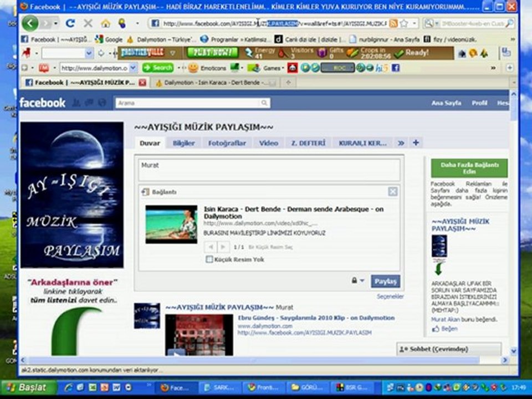Open the privacy lock dropdown beside Paylaş
Screen dimensions: 532x399
click(x=357, y=280)
